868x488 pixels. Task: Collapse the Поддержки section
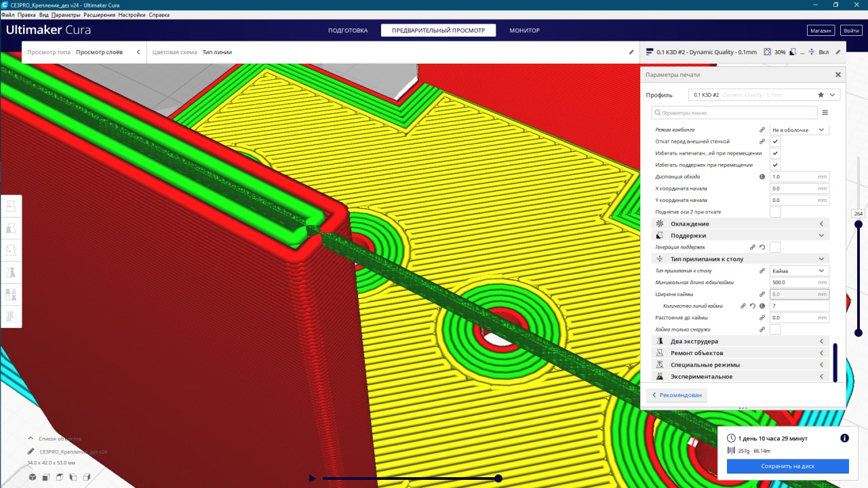click(741, 235)
